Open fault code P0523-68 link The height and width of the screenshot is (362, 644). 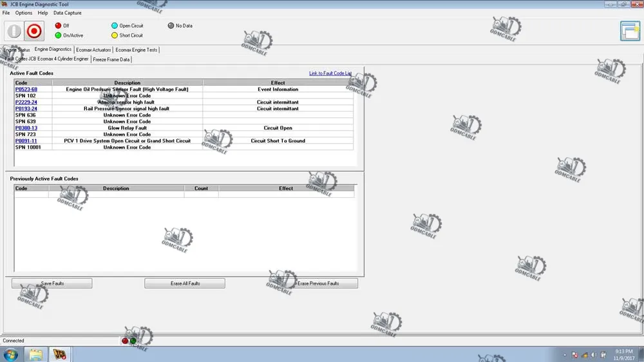pyautogui.click(x=26, y=90)
